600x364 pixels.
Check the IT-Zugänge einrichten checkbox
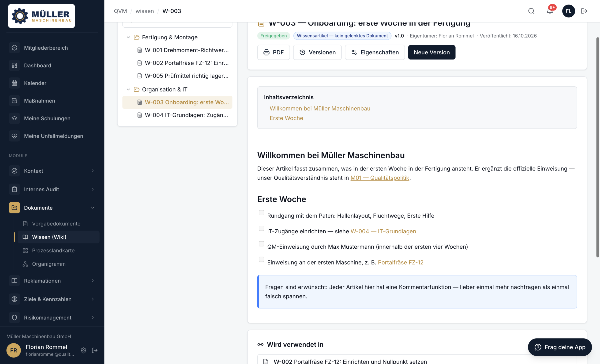pyautogui.click(x=261, y=228)
